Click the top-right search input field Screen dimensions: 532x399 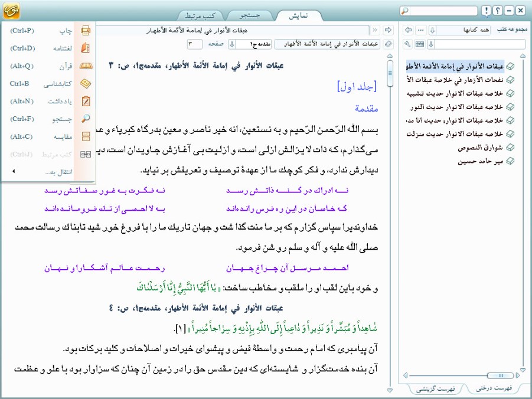click(443, 11)
